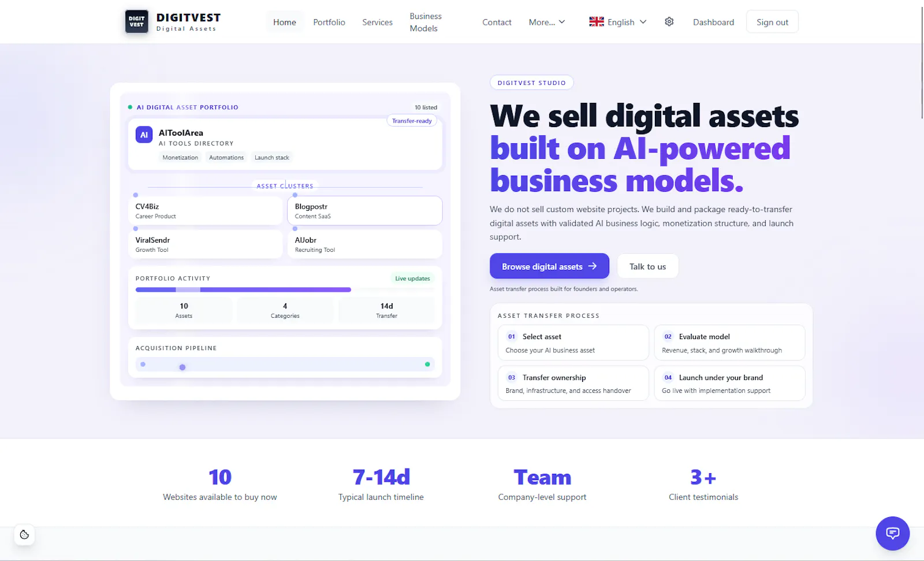
Task: Go to the Home page
Action: tap(285, 22)
